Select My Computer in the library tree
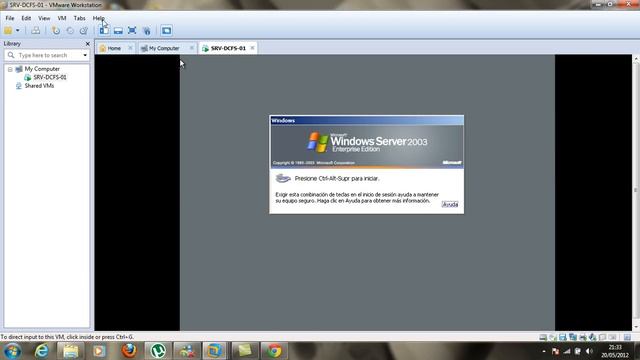640x360 pixels. pyautogui.click(x=38, y=69)
